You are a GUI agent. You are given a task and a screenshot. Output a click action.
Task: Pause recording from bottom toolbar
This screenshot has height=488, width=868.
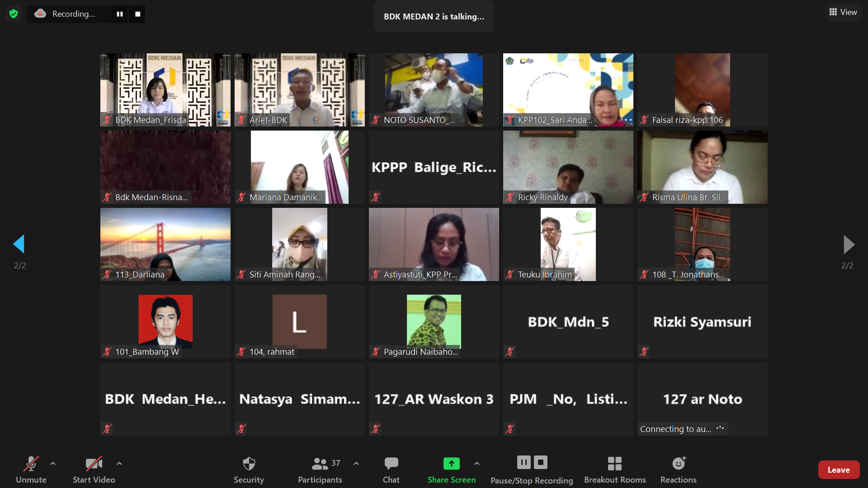(x=524, y=462)
